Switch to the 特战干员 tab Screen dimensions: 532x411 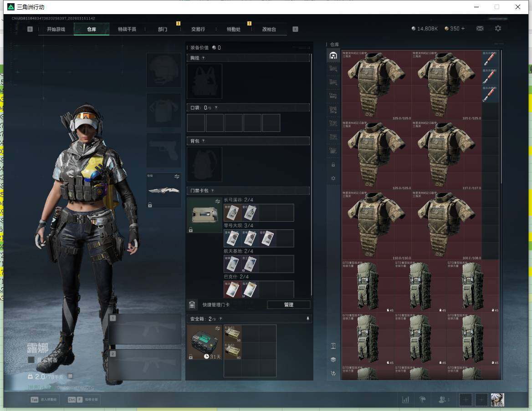pos(127,29)
